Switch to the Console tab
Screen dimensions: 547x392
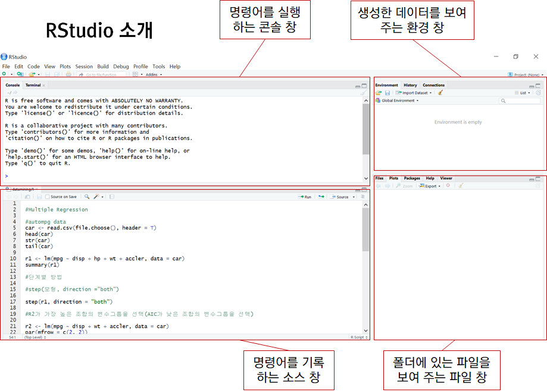click(12, 85)
